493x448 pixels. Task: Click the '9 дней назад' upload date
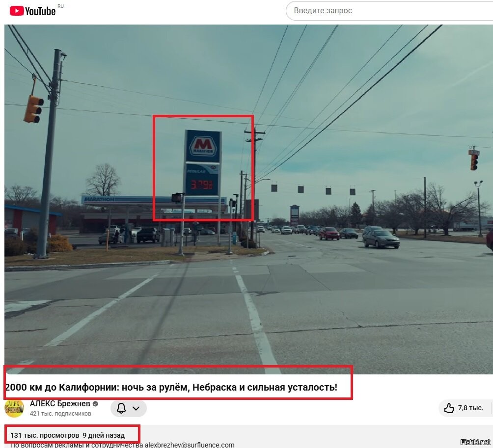[x=104, y=435]
